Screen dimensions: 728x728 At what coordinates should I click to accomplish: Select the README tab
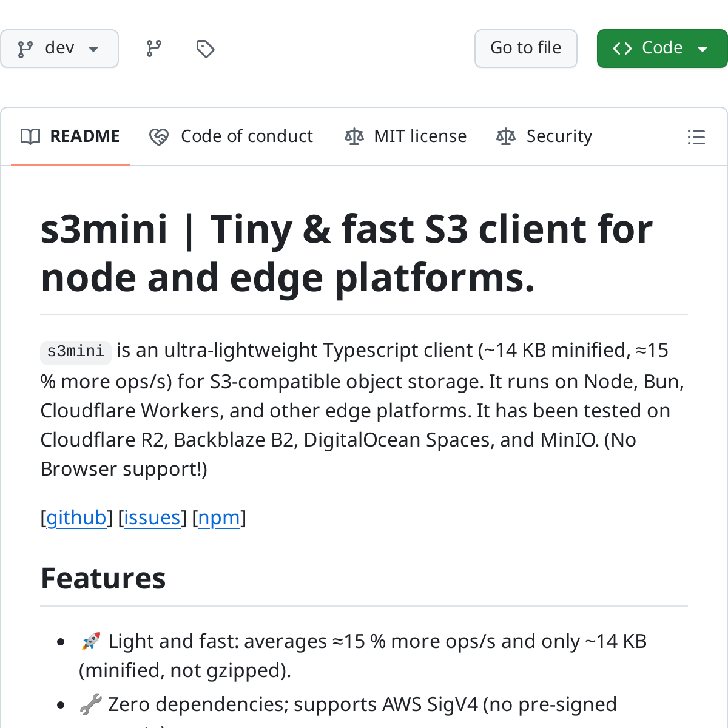point(70,136)
